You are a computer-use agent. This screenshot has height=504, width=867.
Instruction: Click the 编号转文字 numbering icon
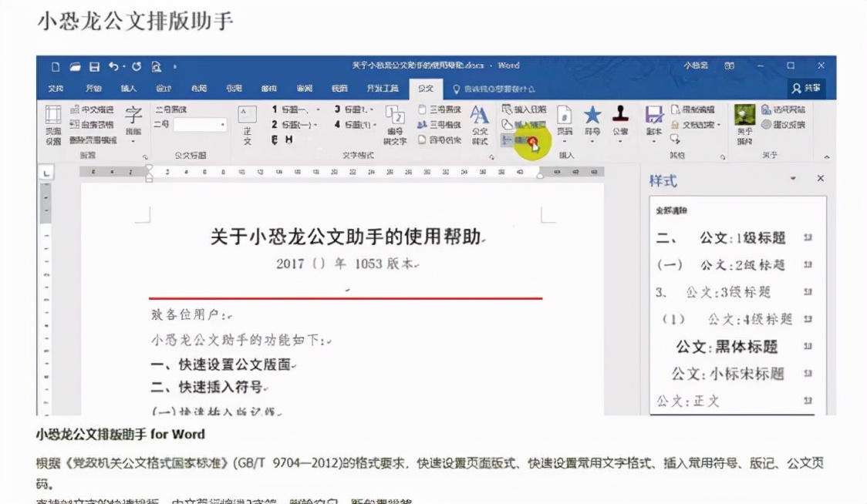(396, 125)
